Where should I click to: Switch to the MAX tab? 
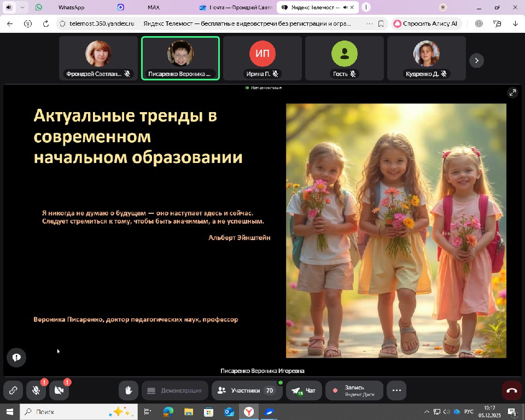(154, 7)
